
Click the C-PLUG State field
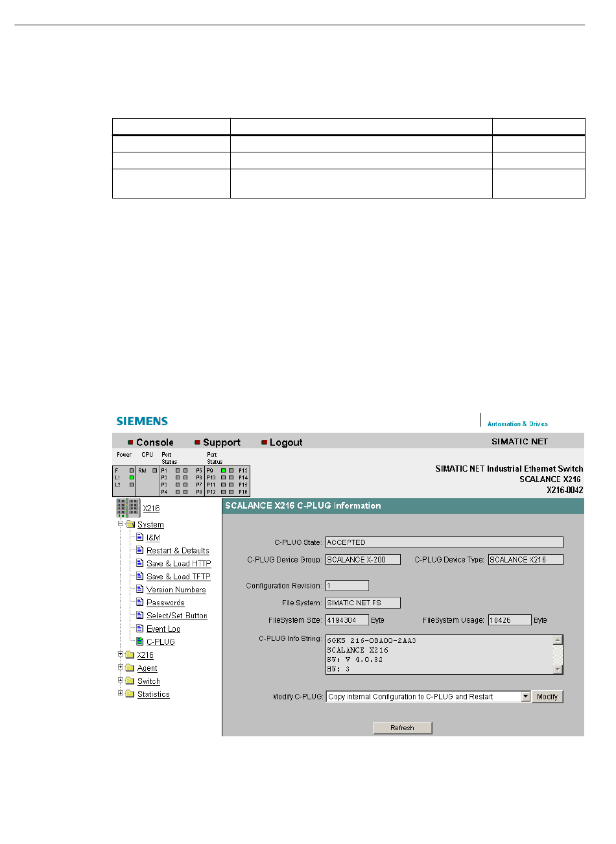point(444,542)
